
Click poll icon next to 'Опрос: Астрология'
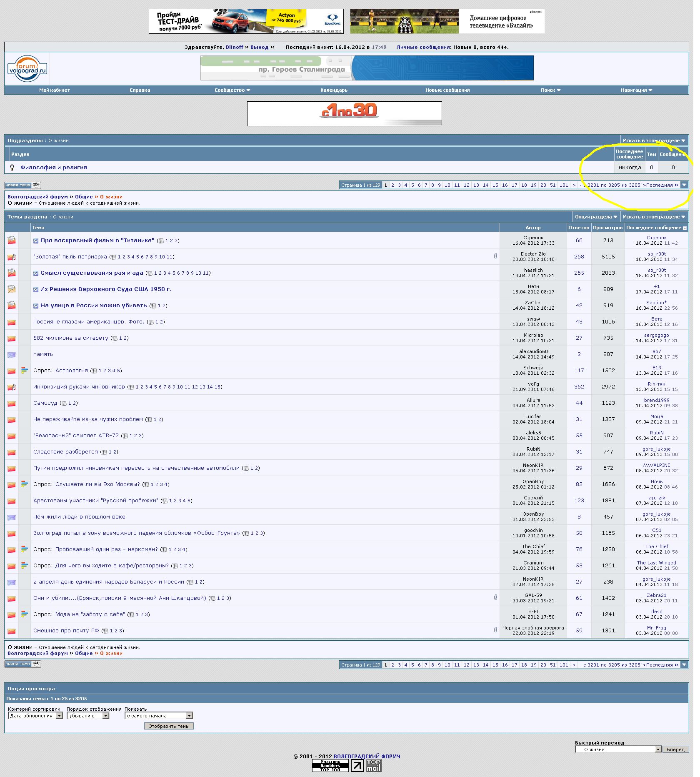click(25, 370)
